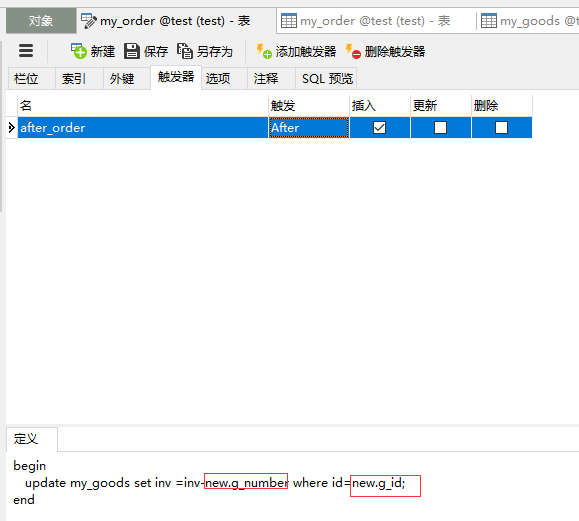Check the Update (更新) checkbox for after_order
The width and height of the screenshot is (579, 521).
click(x=440, y=128)
